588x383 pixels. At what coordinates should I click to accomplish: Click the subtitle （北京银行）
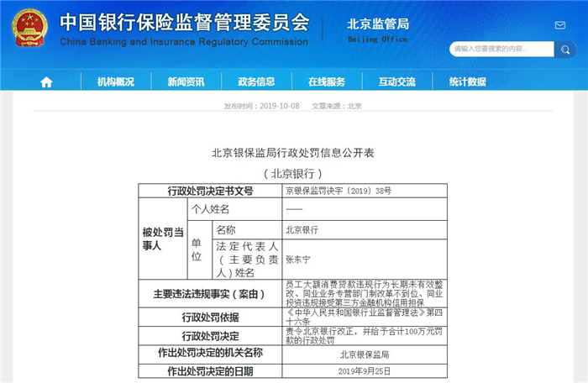(293, 174)
